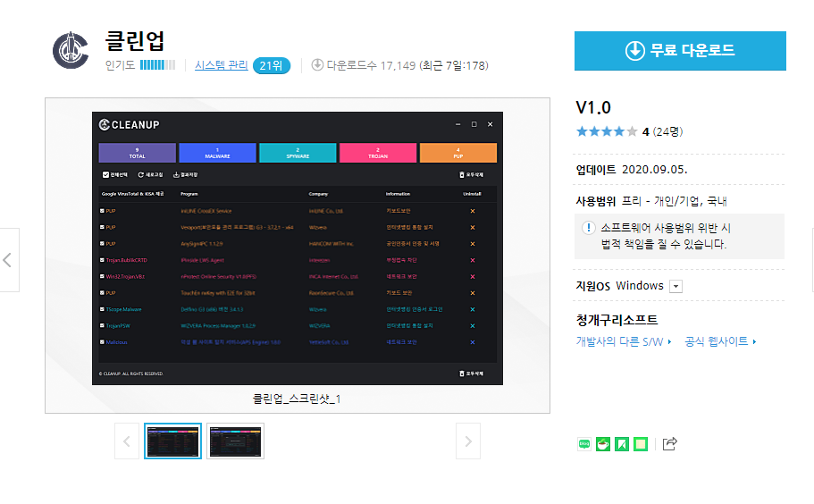
Task: Click the V1.0 version text
Action: pos(593,107)
